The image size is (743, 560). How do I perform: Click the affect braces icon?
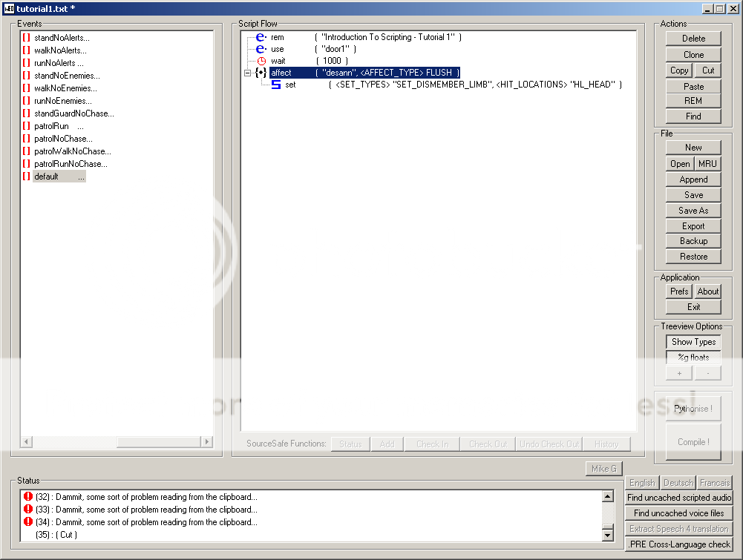coord(261,73)
